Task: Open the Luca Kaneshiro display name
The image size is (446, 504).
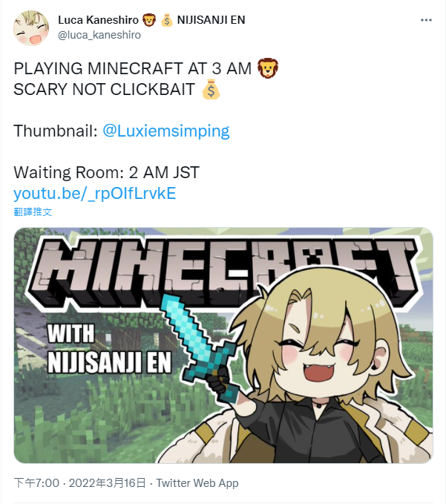Action: coord(98,20)
